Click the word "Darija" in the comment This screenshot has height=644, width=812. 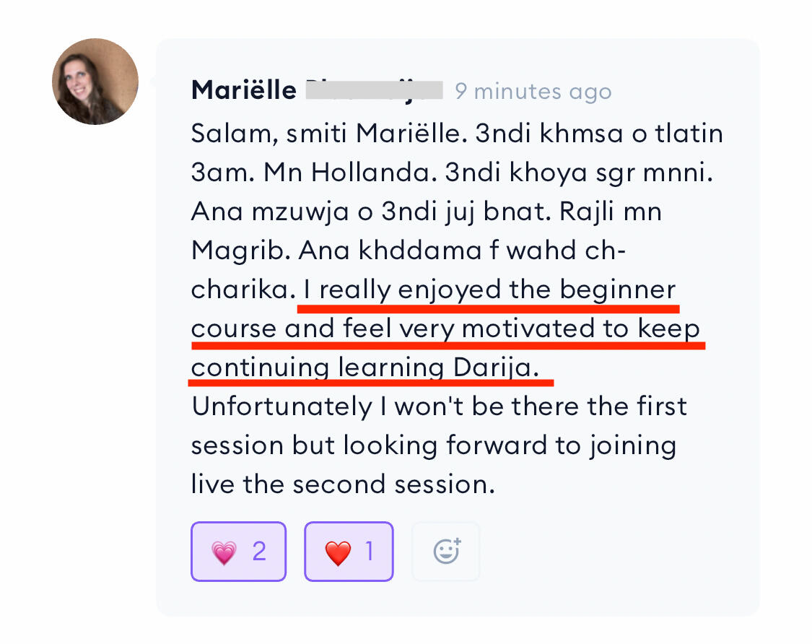(495, 367)
